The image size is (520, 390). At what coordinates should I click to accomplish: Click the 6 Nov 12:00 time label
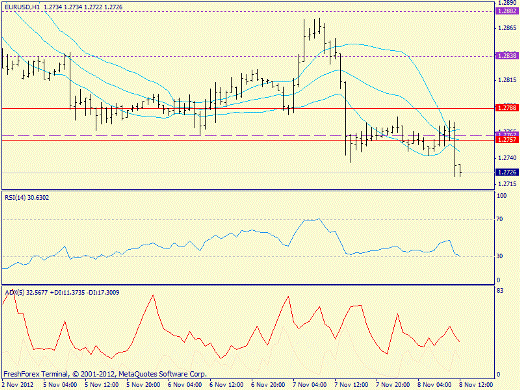(227, 385)
